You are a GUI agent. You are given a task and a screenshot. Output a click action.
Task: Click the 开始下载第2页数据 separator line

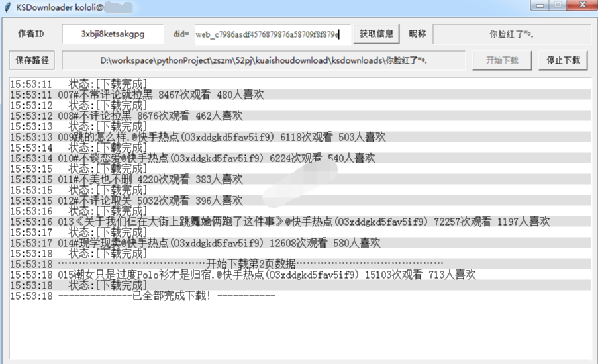(252, 264)
